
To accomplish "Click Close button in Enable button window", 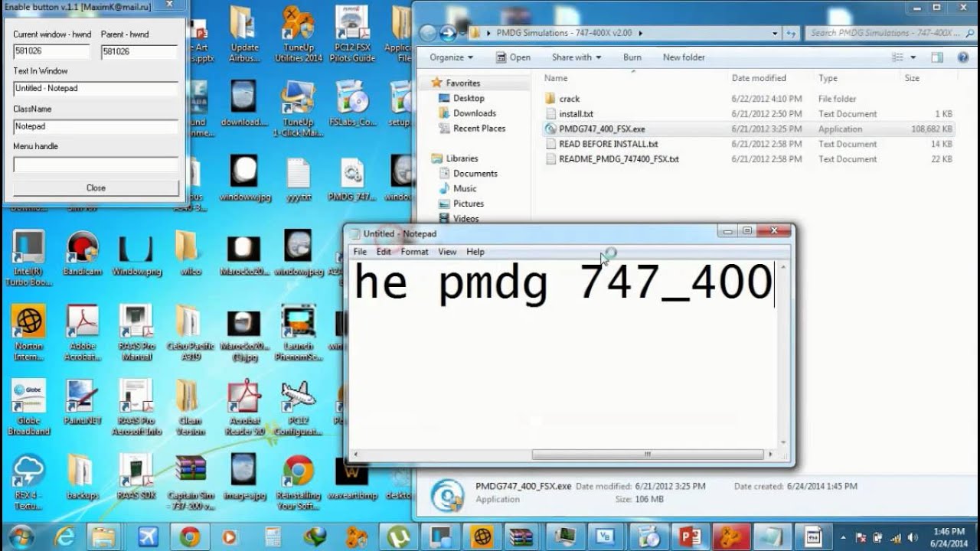I will point(96,188).
